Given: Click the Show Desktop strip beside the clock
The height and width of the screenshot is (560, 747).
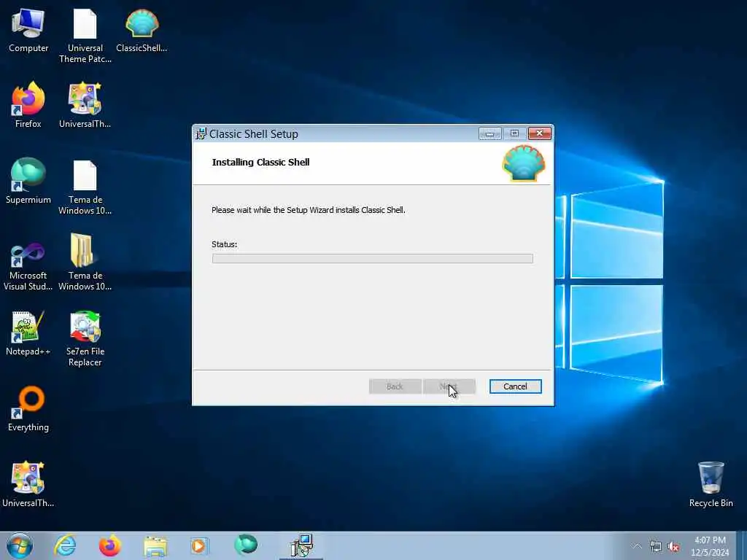Looking at the screenshot, I should (741, 545).
